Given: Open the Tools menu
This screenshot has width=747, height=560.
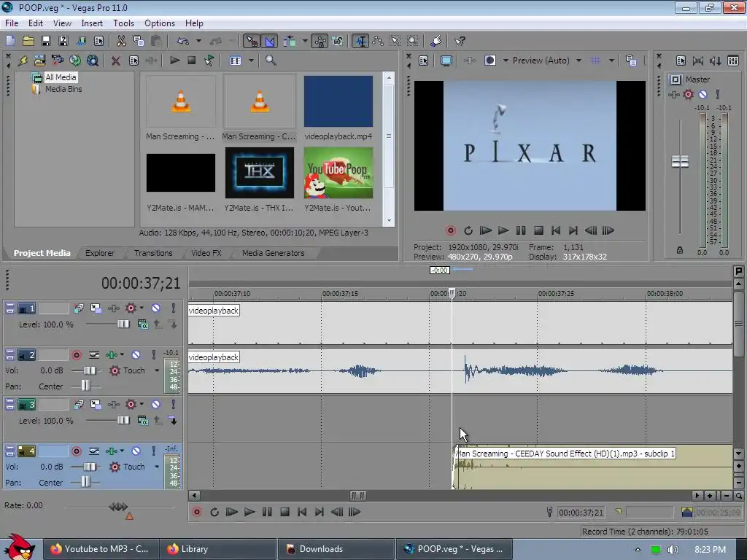Looking at the screenshot, I should tap(123, 23).
